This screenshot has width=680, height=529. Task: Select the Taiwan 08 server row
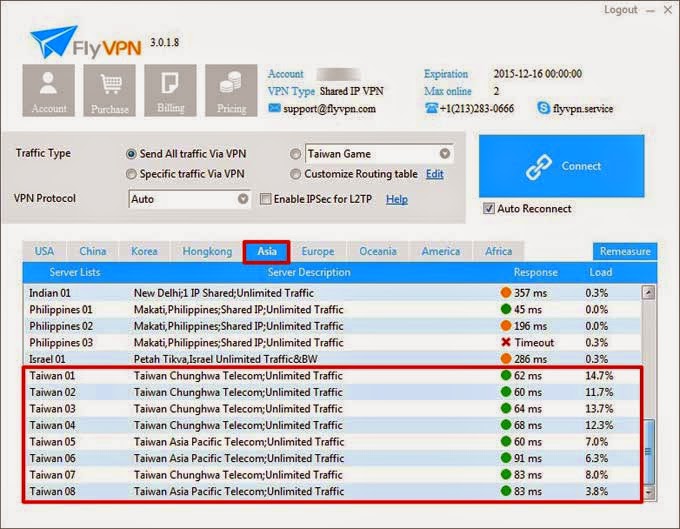coord(332,491)
